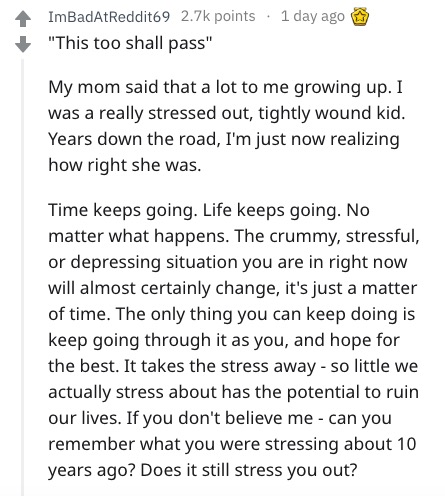Click the words "potential to ruin"
The height and width of the screenshot is (496, 445).
coord(353,392)
